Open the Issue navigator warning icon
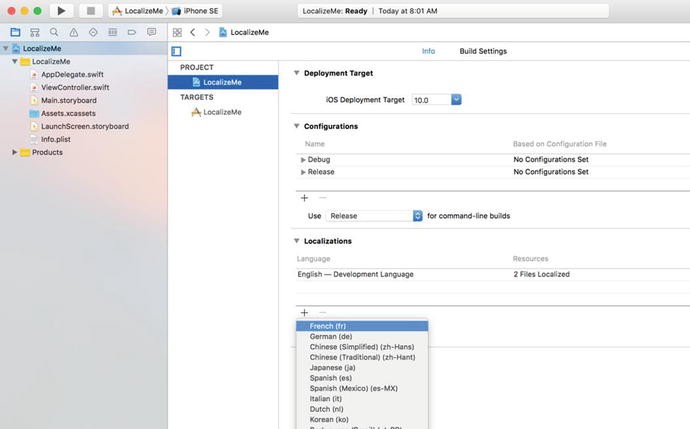 [73, 32]
